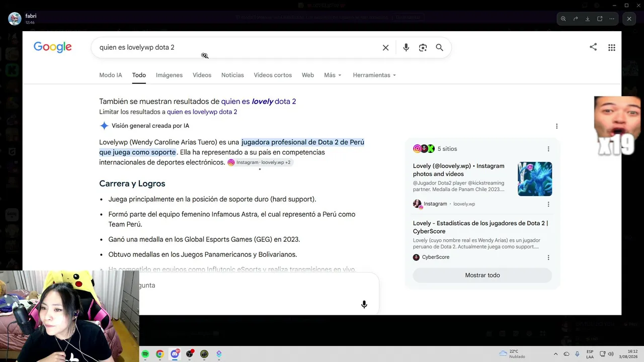This screenshot has height=362, width=644.
Task: Click 'Visión general creada por IA' label
Action: pyautogui.click(x=150, y=126)
